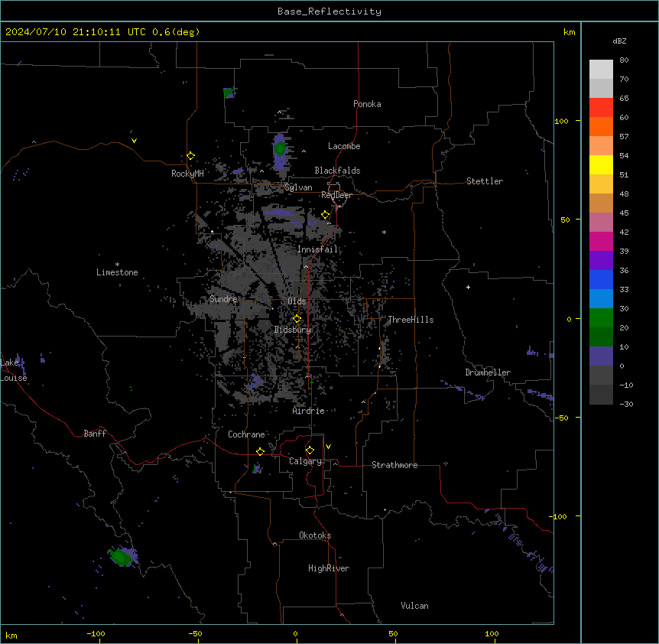Click the RockyMH label
This screenshot has height=644, width=659.
[x=187, y=174]
